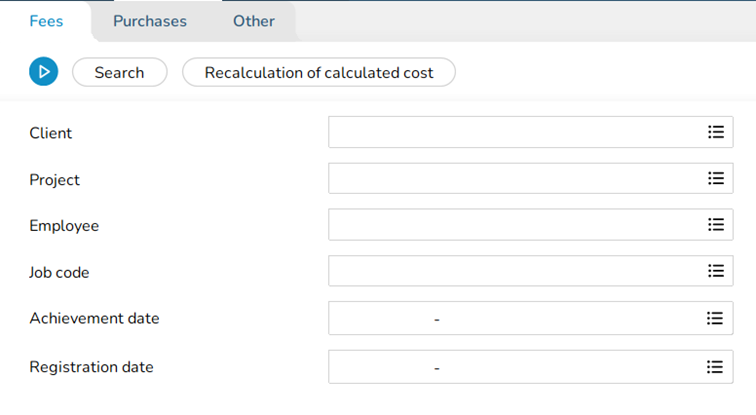Click the blue play/run icon
This screenshot has height=415, width=756.
[x=43, y=72]
